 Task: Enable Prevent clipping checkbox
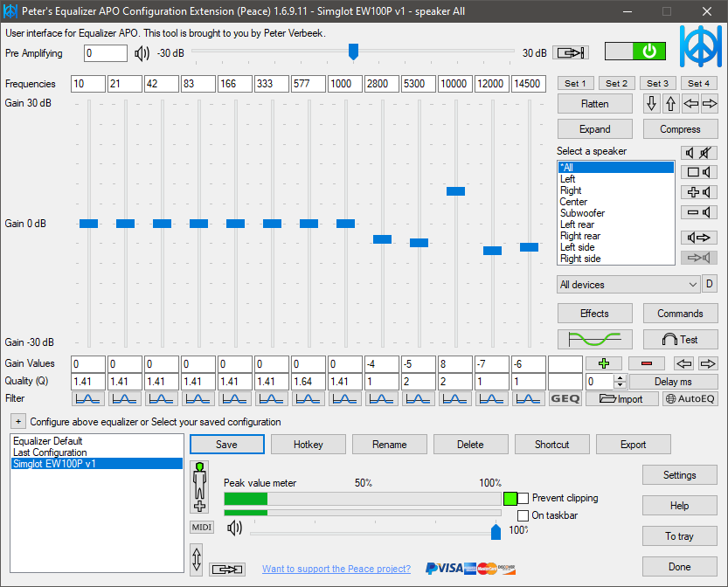click(x=523, y=499)
